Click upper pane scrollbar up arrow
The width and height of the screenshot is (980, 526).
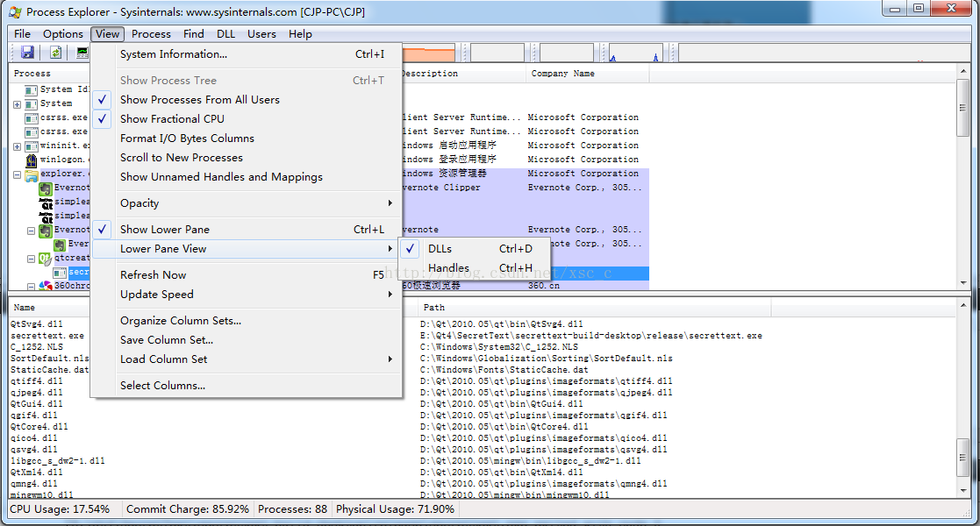tap(963, 72)
